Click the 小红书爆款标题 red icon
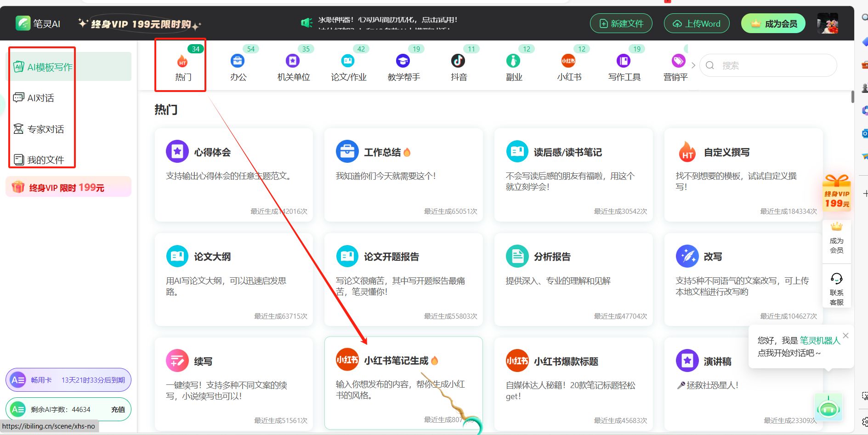The image size is (868, 435). pyautogui.click(x=517, y=361)
